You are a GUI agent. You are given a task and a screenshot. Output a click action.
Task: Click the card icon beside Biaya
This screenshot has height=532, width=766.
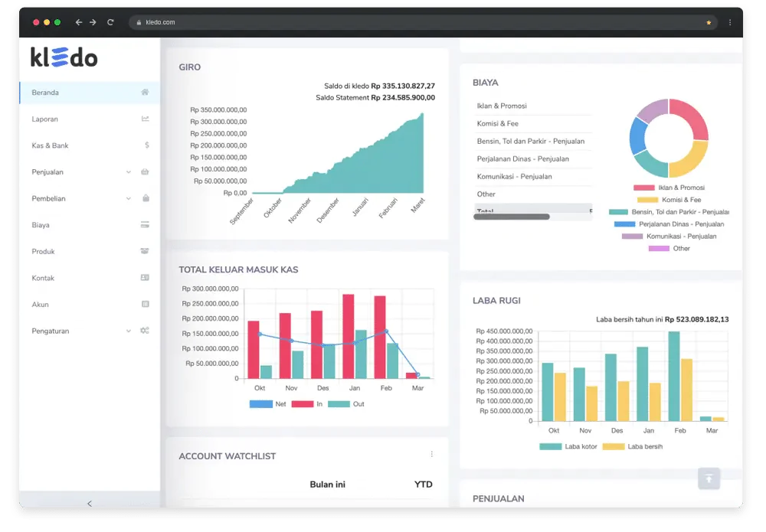(x=145, y=225)
